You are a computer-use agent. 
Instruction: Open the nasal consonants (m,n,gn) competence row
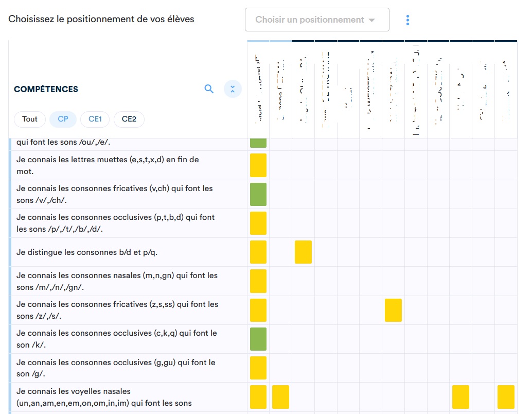coord(117,281)
